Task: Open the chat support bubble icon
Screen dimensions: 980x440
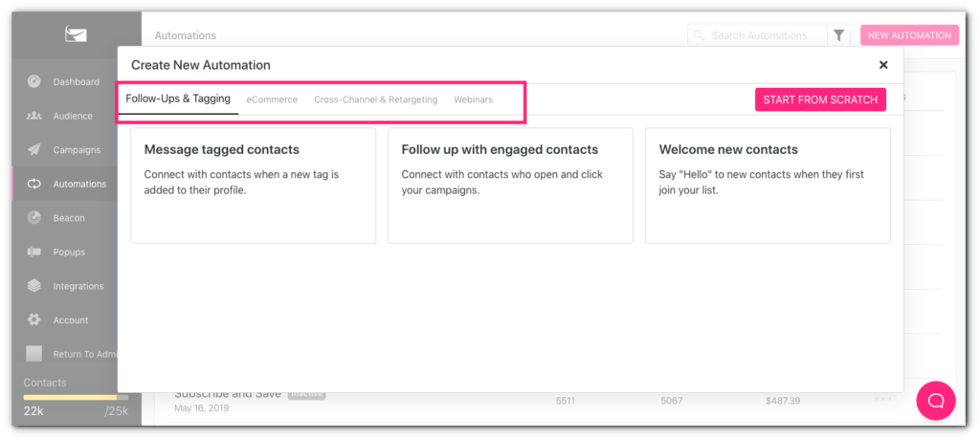Action: (936, 401)
